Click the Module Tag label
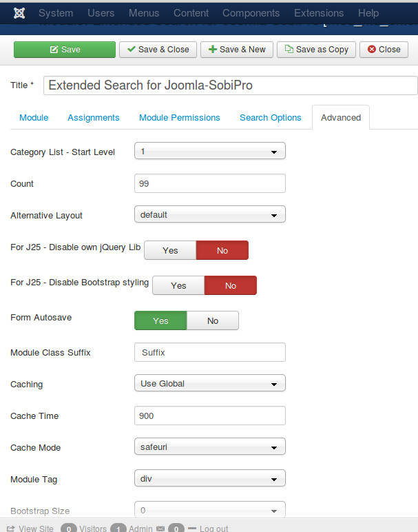The image size is (418, 532). pyautogui.click(x=34, y=480)
